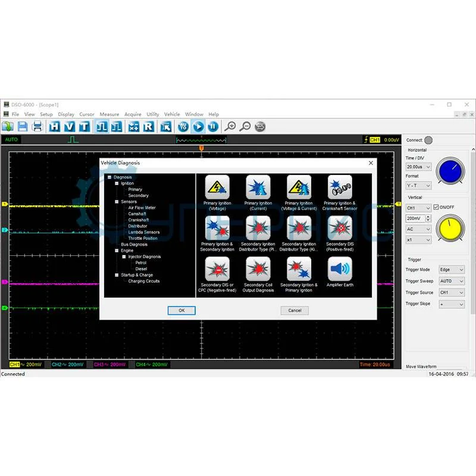Click the blue horizontal time-base knob
The height and width of the screenshot is (476, 476).
click(x=452, y=171)
